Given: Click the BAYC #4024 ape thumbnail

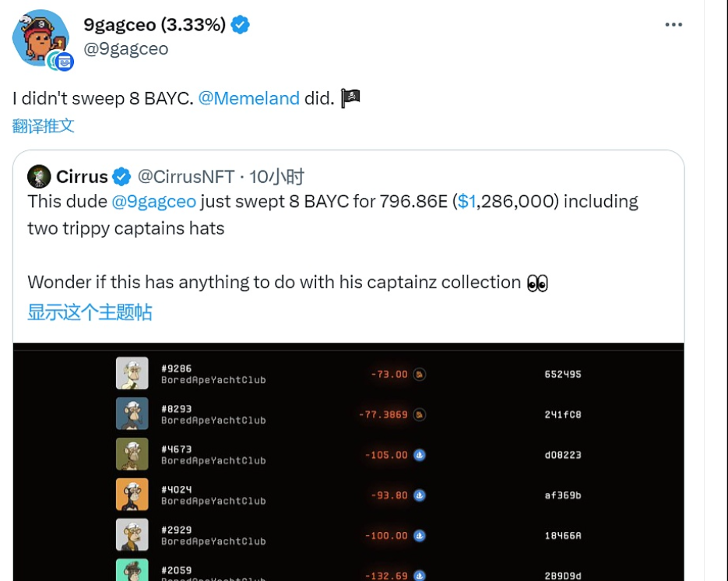Looking at the screenshot, I should coord(132,494).
